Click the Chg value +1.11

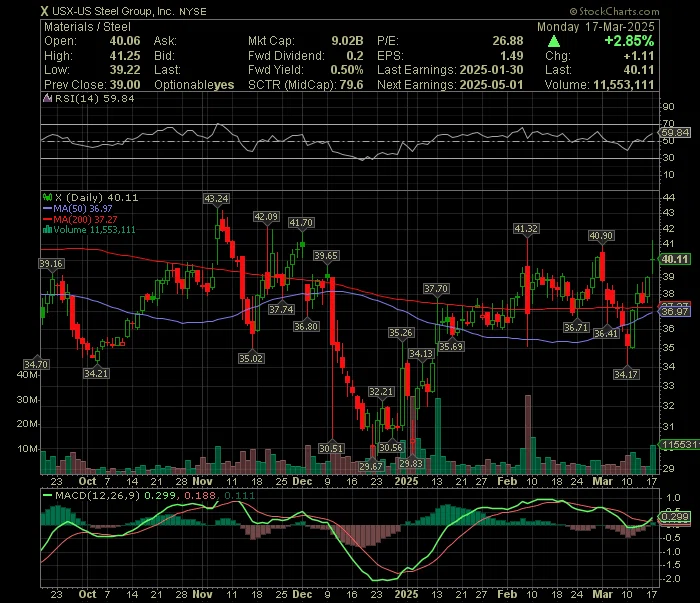point(639,56)
